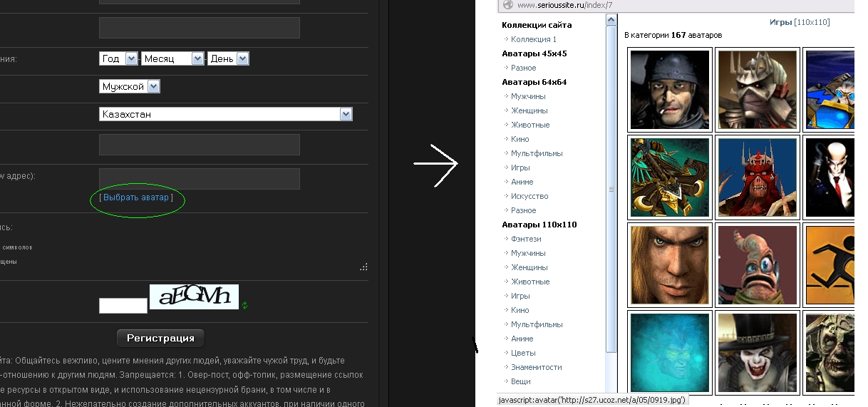868x407 pixels.
Task: Open 'Игры' under 'Аватары 64x64'
Action: [520, 168]
